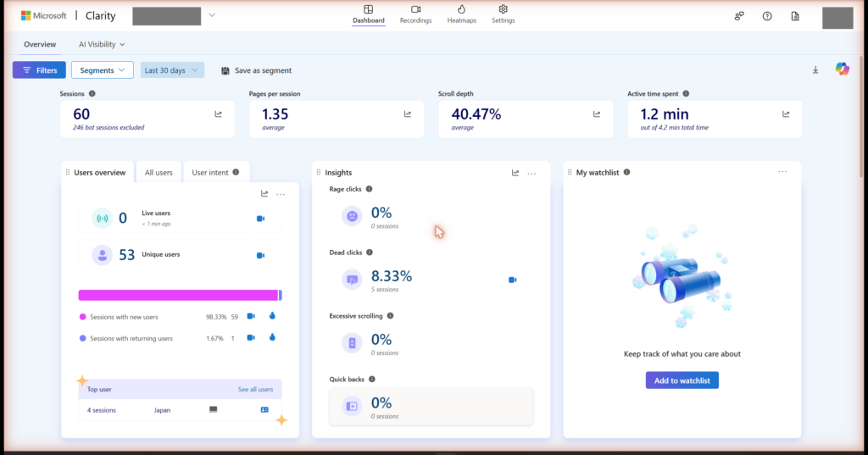Click the My watchlist info icon

(x=626, y=172)
